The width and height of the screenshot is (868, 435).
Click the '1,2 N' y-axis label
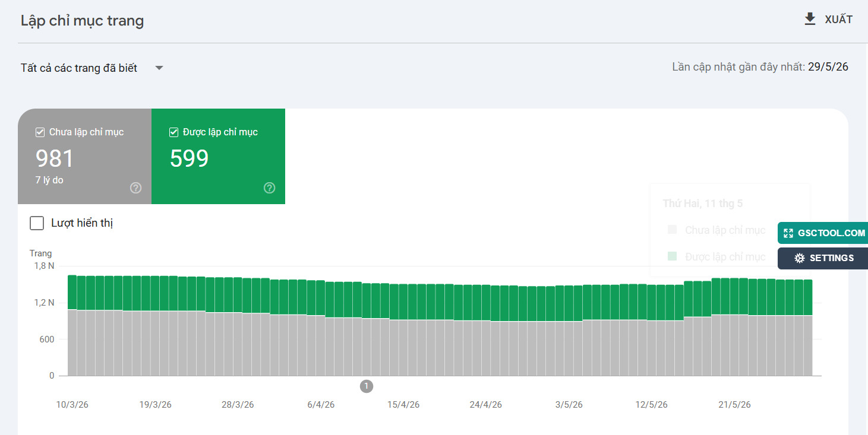click(x=44, y=303)
